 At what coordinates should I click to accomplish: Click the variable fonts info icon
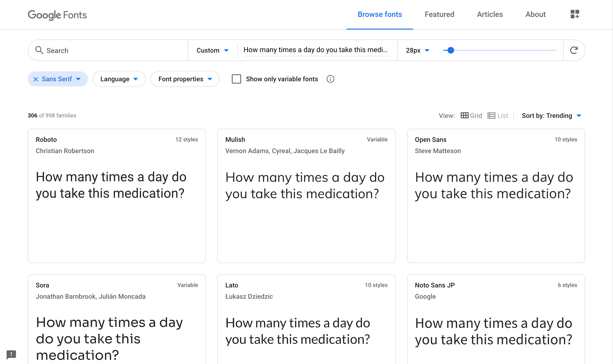(x=330, y=79)
